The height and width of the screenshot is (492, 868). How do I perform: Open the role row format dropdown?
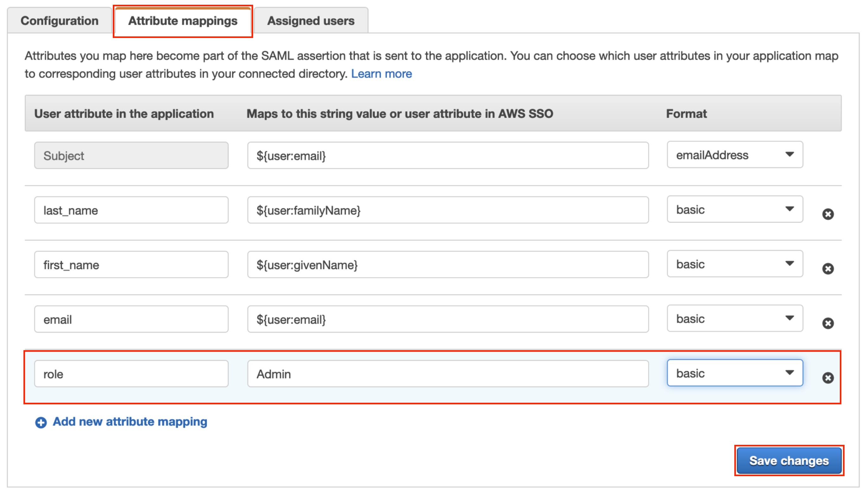(735, 373)
